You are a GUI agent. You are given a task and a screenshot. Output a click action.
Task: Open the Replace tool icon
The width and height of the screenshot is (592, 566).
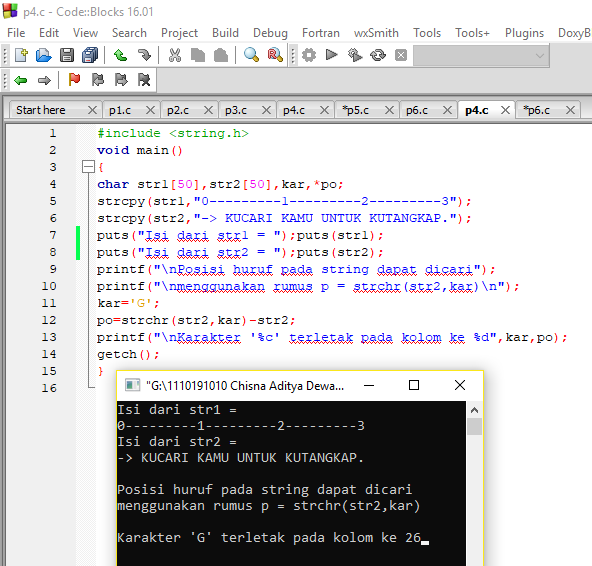[x=275, y=55]
